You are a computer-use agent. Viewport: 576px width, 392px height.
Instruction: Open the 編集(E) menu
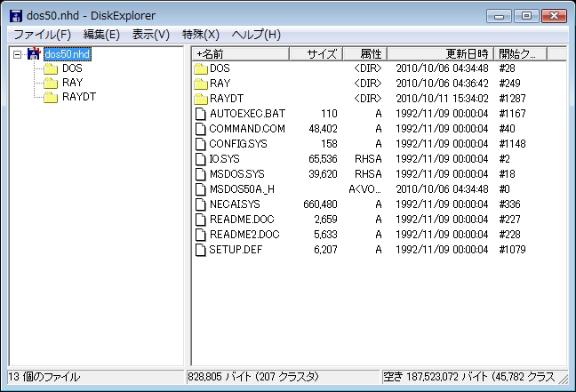pos(101,35)
